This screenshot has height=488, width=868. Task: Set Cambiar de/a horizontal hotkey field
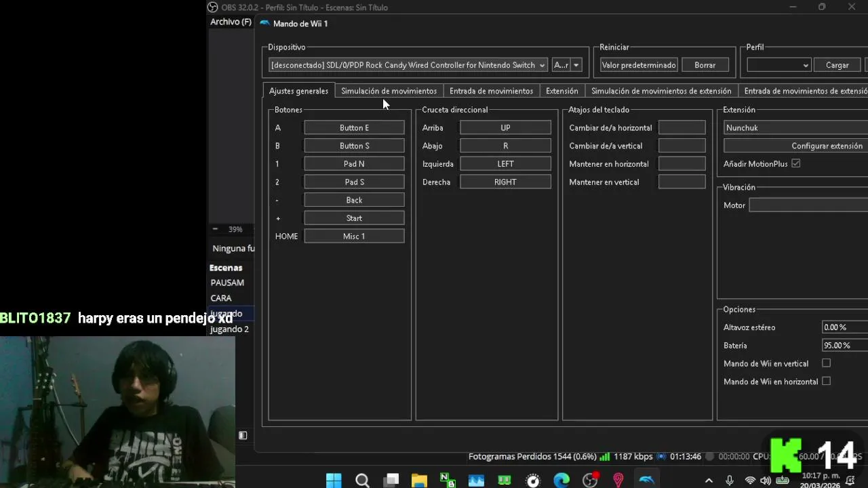(x=682, y=127)
